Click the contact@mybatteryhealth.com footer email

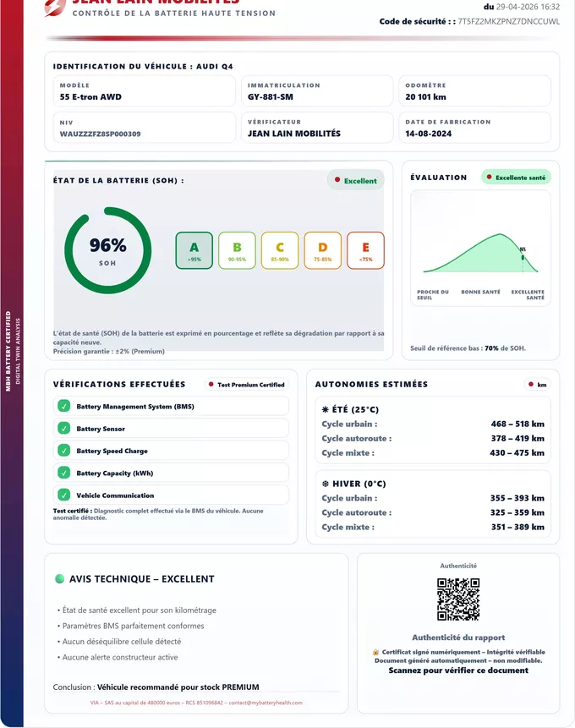[x=266, y=703]
